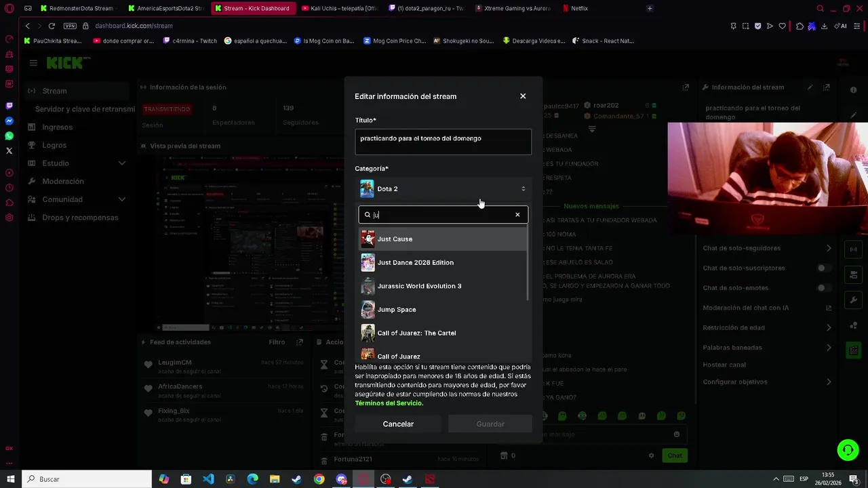868x488 pixels.
Task: Click the category search text field
Action: (x=443, y=215)
